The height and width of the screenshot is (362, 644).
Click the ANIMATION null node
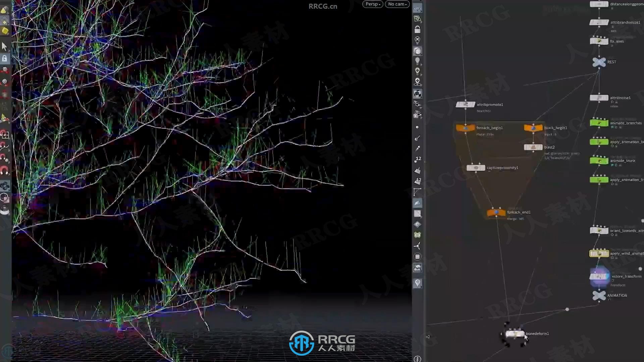(599, 296)
